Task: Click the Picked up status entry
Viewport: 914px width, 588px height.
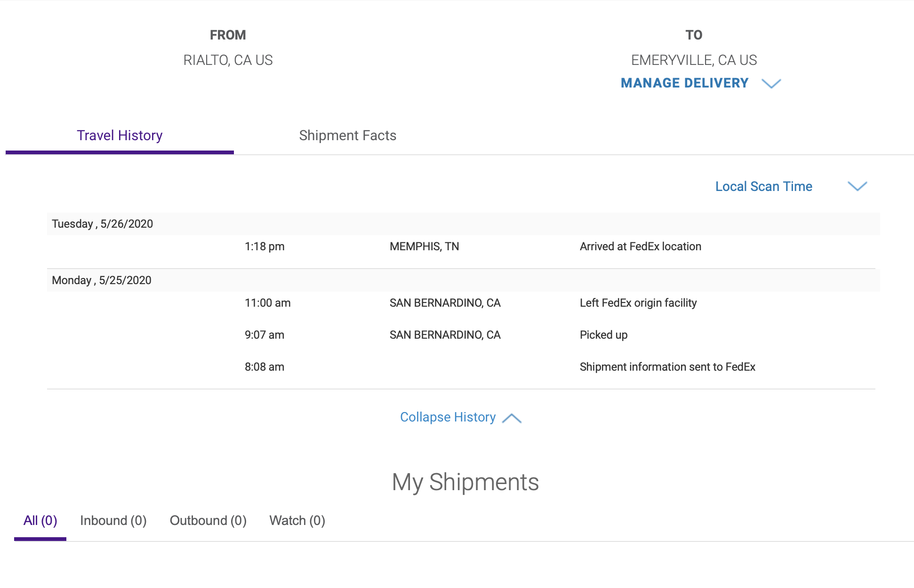Action: tap(603, 335)
